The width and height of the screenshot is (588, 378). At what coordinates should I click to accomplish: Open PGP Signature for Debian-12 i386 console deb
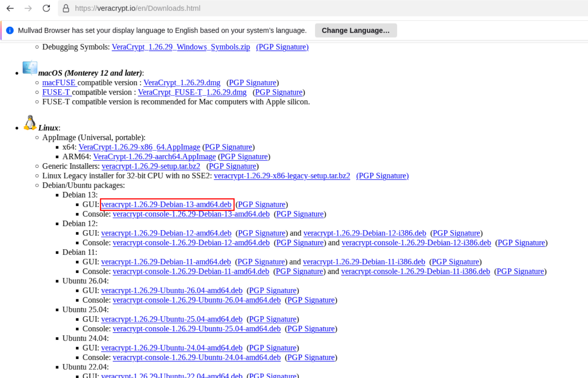pyautogui.click(x=521, y=243)
